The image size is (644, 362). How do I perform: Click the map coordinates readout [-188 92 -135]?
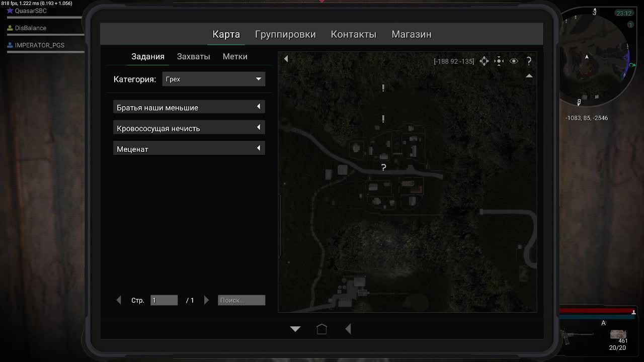(454, 61)
